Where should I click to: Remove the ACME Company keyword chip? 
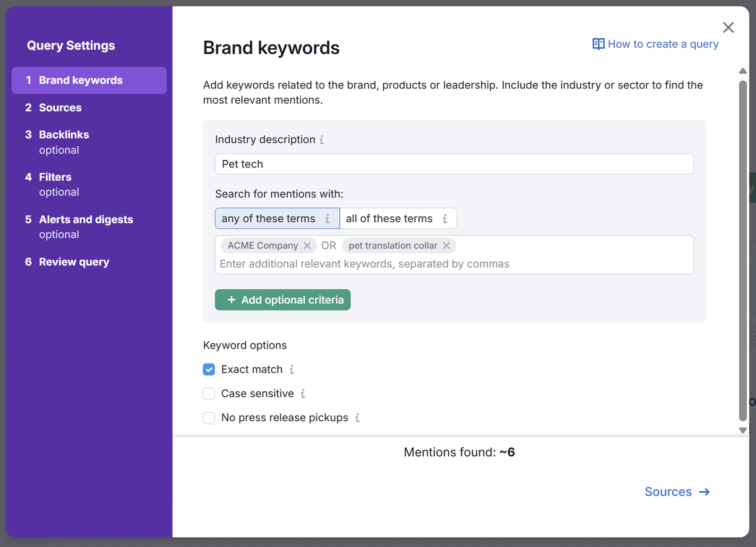click(308, 245)
